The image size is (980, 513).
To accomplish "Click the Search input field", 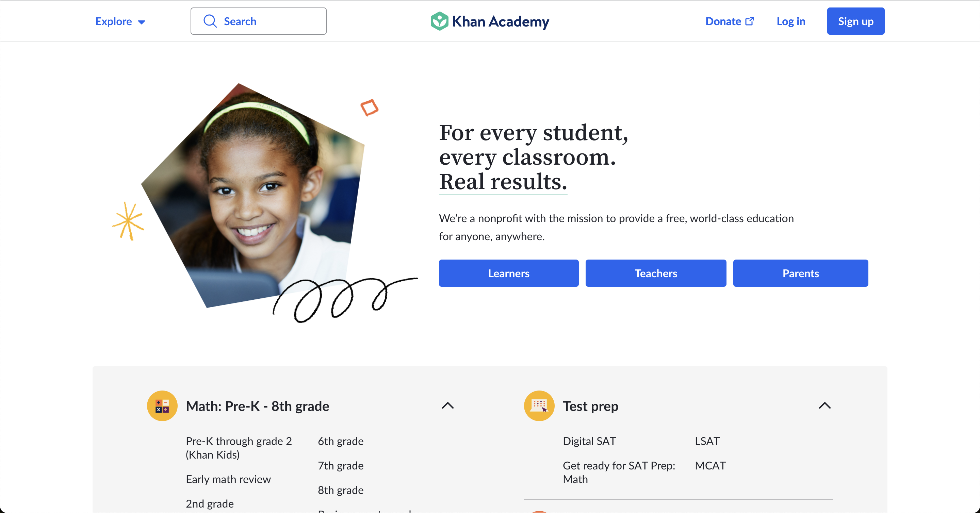I will pos(258,21).
